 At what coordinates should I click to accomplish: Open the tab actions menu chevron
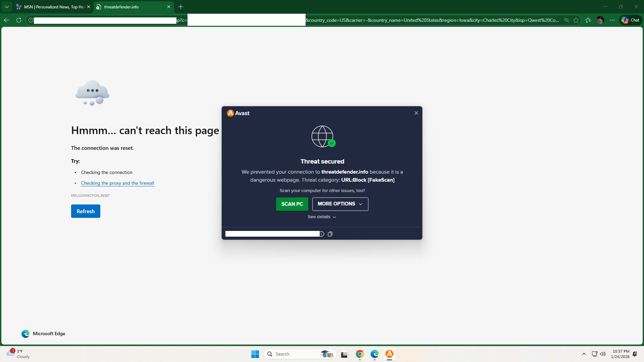click(x=7, y=7)
